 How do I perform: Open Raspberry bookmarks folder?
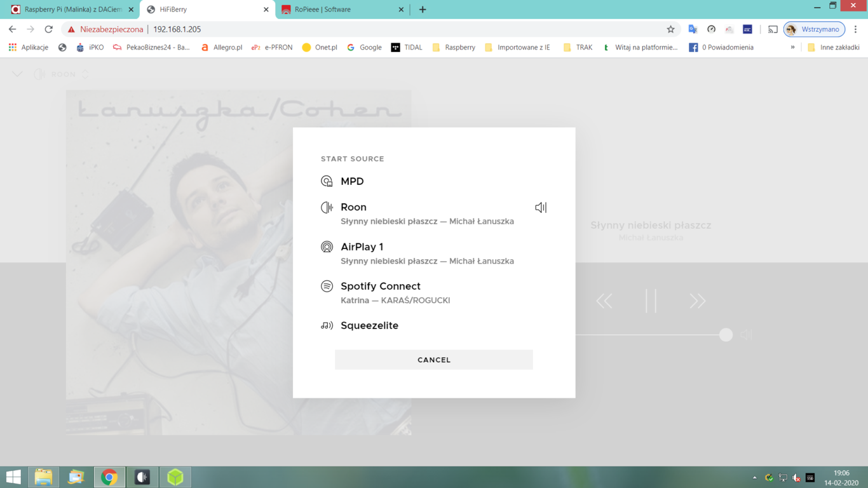click(454, 47)
